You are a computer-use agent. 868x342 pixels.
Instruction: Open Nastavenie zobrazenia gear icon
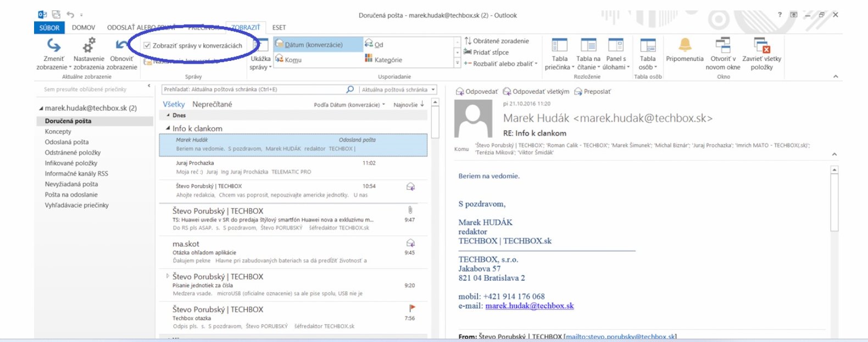point(88,46)
